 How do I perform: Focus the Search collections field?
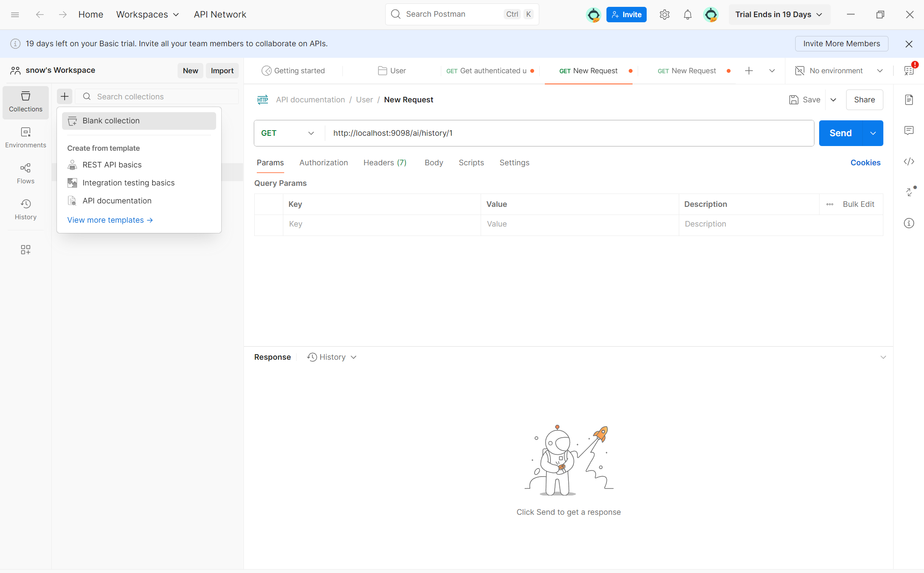coord(157,96)
